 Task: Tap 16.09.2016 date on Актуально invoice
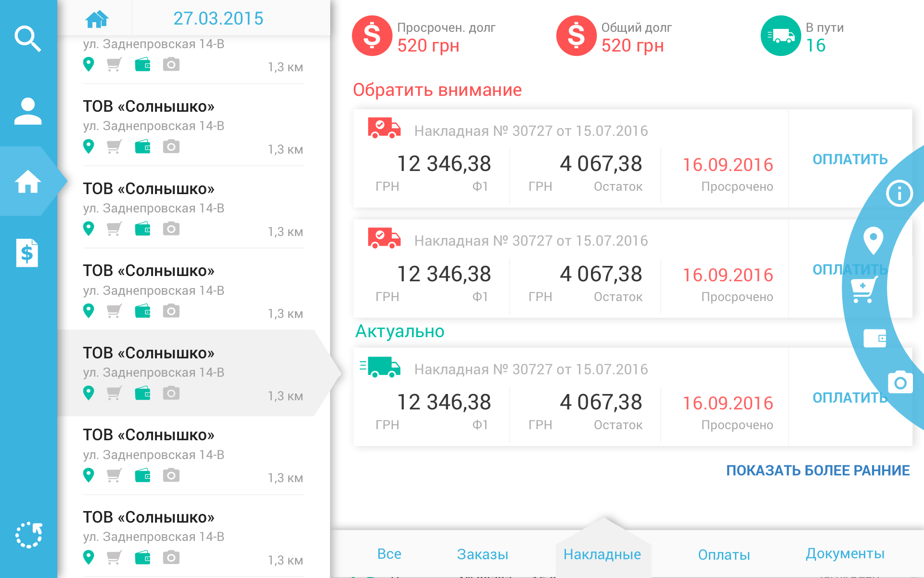[x=728, y=403]
